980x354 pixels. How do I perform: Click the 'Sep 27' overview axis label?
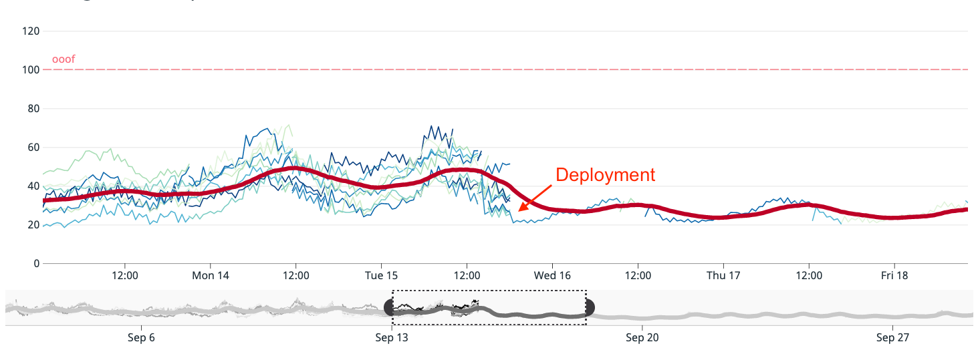coord(892,337)
